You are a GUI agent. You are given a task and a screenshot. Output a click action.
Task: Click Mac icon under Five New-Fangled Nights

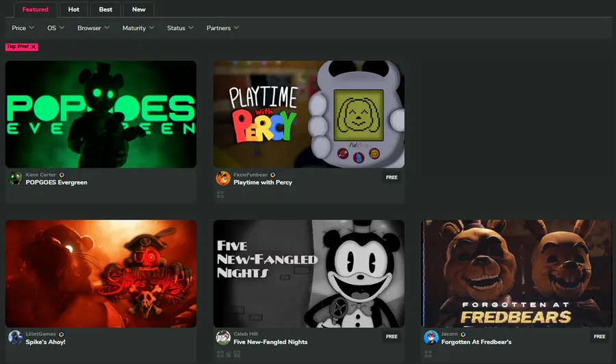[228, 354]
